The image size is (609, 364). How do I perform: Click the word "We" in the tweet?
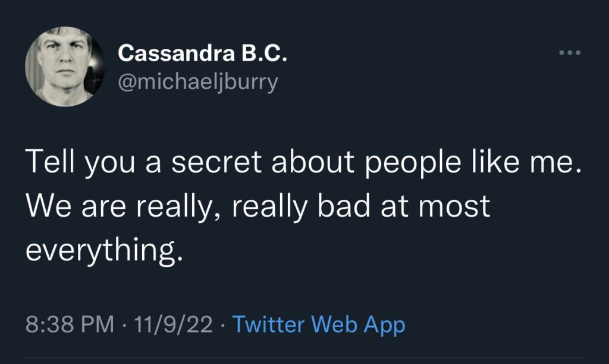46,205
